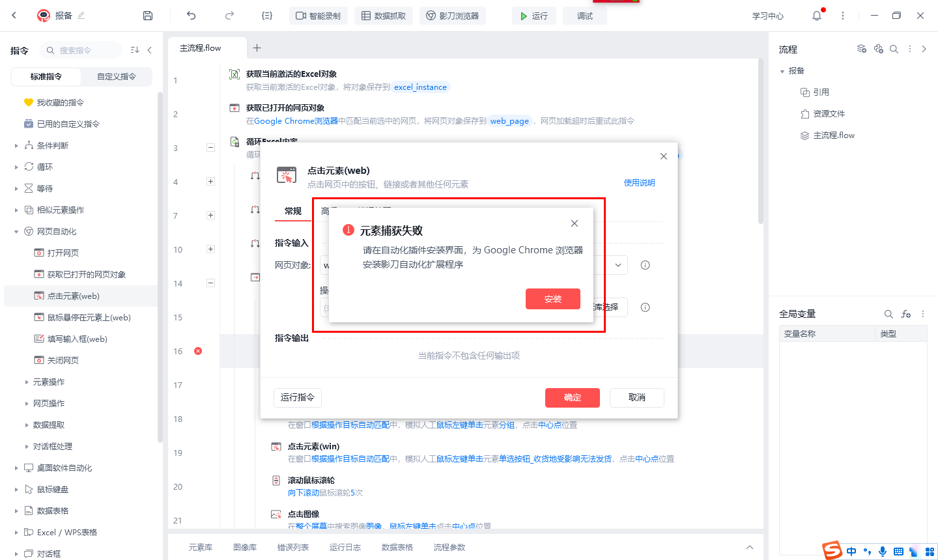Screen dimensions: 938x560
Task: Open the 网页对象 dropdown arrow
Action: 618,265
